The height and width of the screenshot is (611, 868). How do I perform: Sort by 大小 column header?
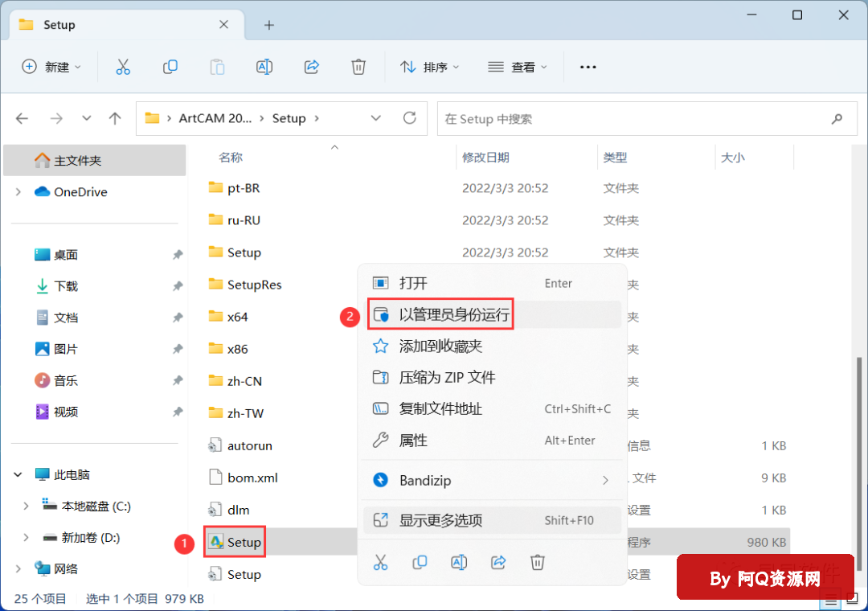tap(732, 158)
